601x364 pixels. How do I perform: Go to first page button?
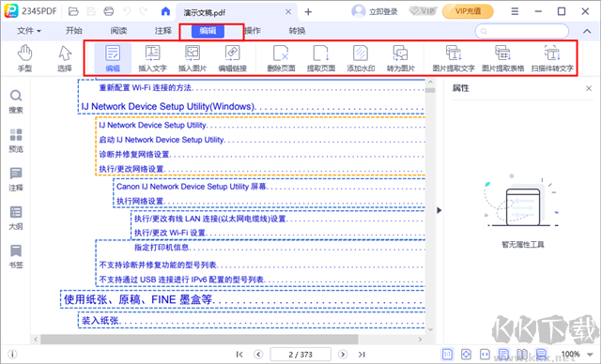[239, 355]
